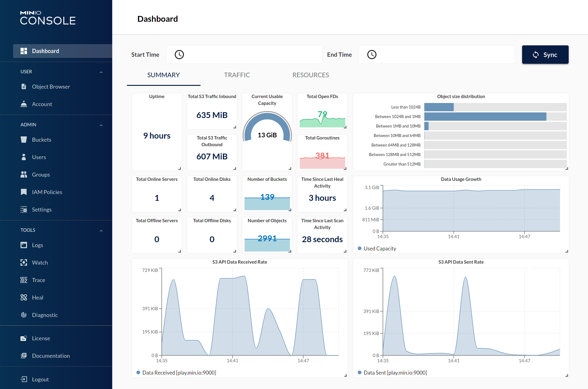This screenshot has width=588, height=389.
Task: Switch to the TRAFFIC tab
Action: (237, 75)
